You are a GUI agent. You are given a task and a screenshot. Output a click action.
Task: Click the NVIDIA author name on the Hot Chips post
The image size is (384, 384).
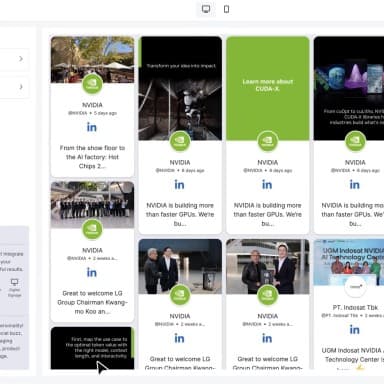(x=92, y=105)
